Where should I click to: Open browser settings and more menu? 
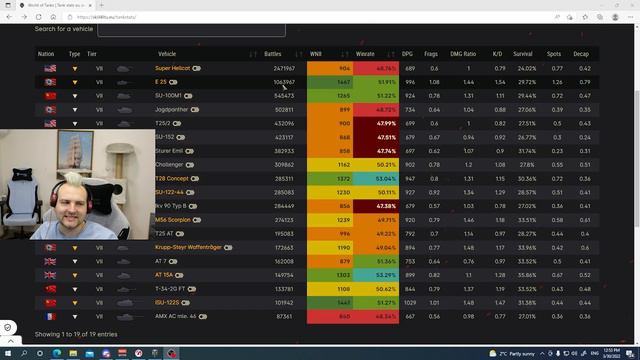pos(630,17)
